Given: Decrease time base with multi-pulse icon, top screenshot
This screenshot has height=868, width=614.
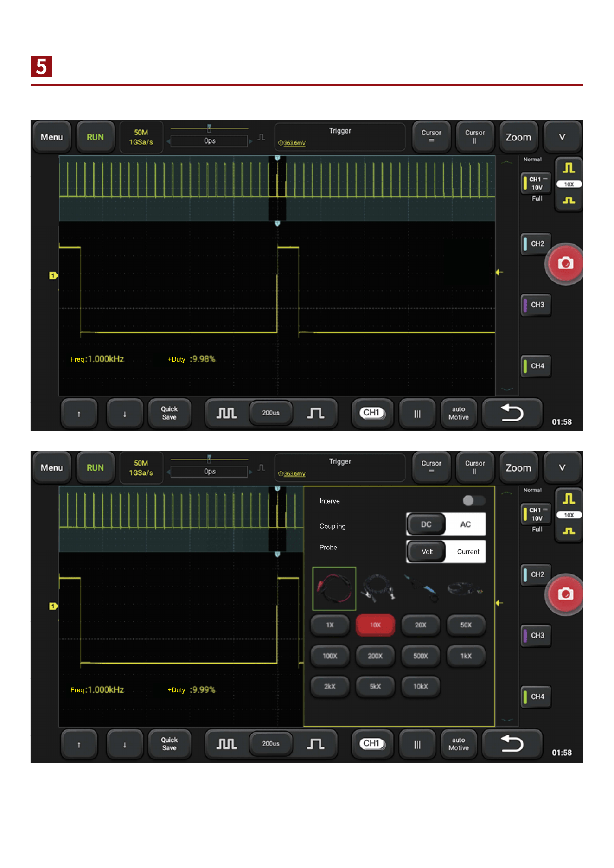Looking at the screenshot, I should tap(227, 413).
